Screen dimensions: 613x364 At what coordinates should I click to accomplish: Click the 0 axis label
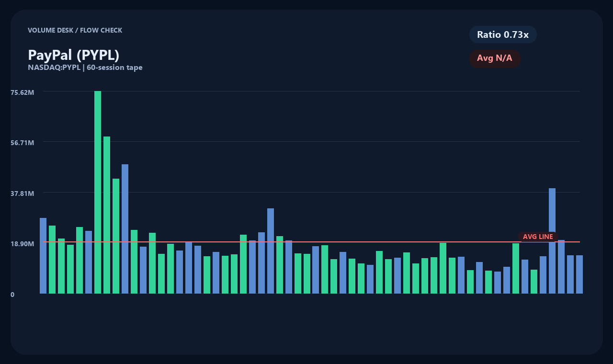pyautogui.click(x=12, y=295)
